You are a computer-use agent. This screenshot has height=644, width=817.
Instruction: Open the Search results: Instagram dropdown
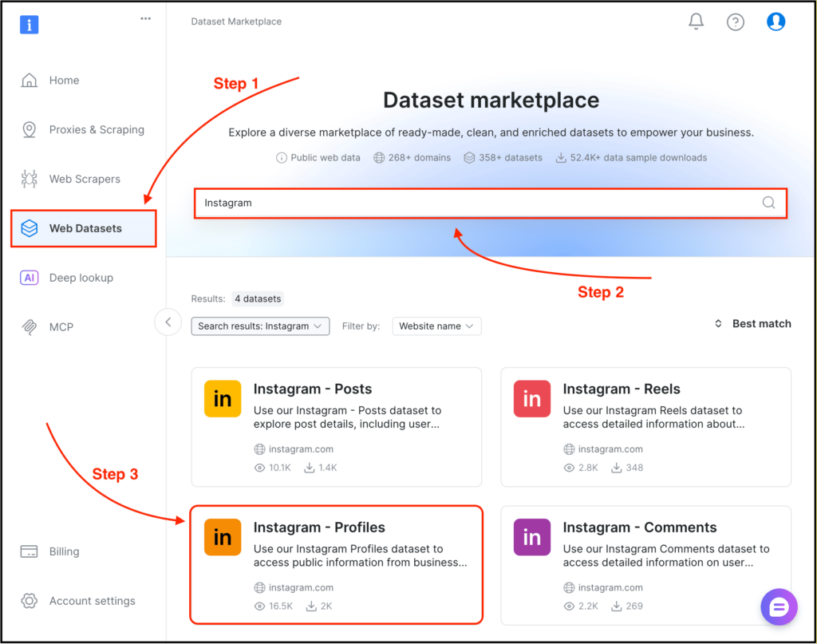[x=261, y=326]
